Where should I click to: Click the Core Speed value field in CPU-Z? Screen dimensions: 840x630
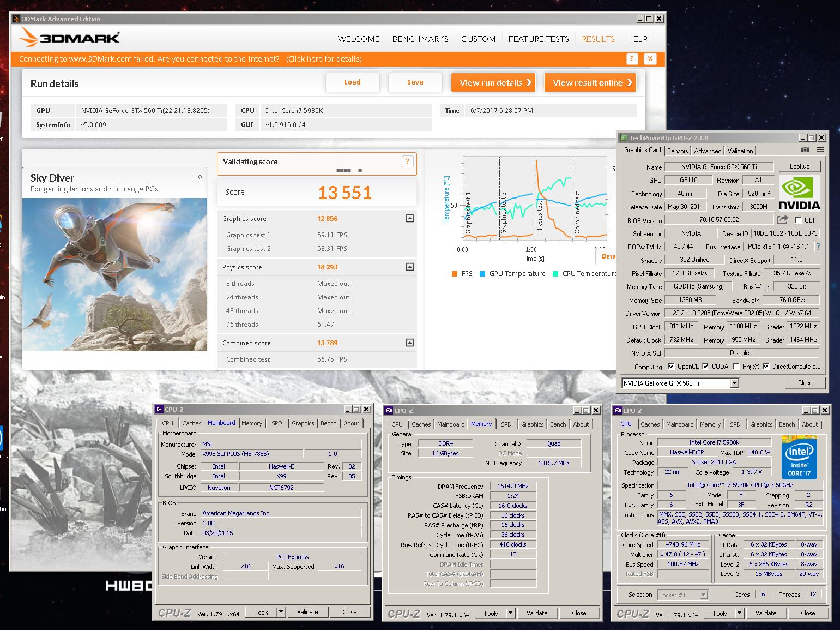click(682, 544)
